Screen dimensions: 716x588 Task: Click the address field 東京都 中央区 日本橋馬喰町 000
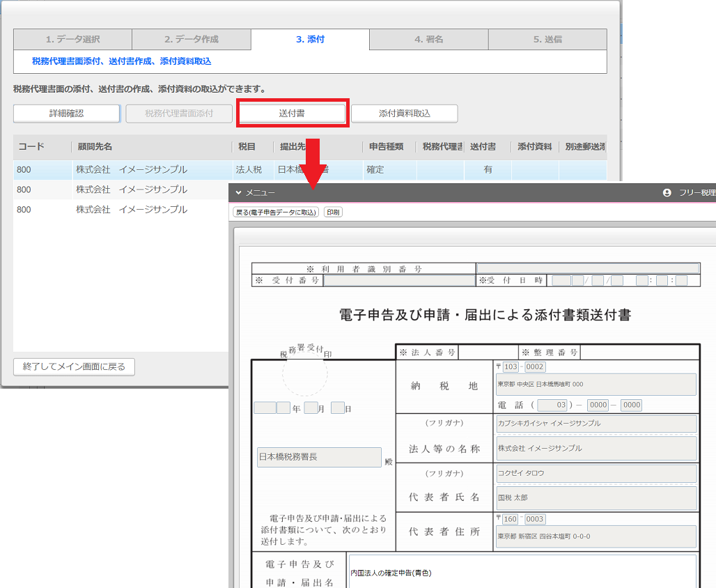pos(596,385)
